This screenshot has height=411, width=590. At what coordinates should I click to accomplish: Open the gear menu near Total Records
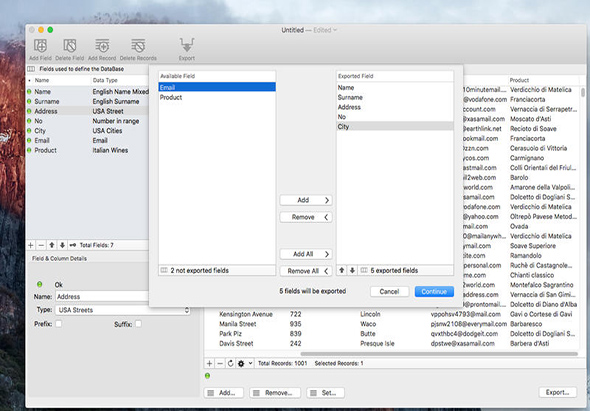pos(244,364)
